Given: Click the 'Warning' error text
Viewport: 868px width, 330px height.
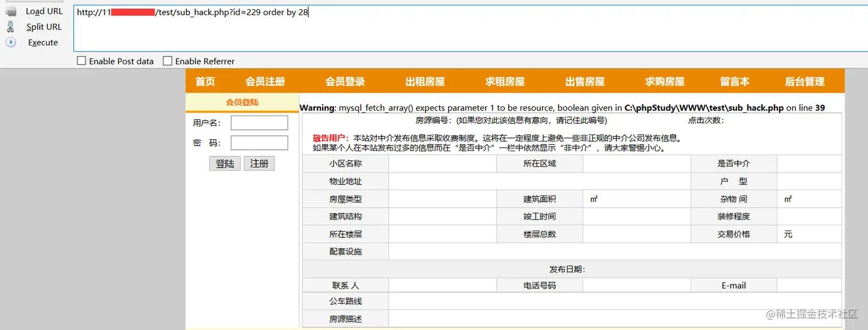Looking at the screenshot, I should 317,108.
